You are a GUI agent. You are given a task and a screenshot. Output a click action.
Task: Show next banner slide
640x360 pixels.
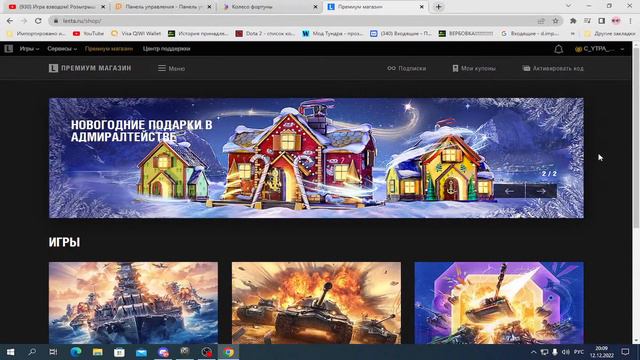point(541,191)
